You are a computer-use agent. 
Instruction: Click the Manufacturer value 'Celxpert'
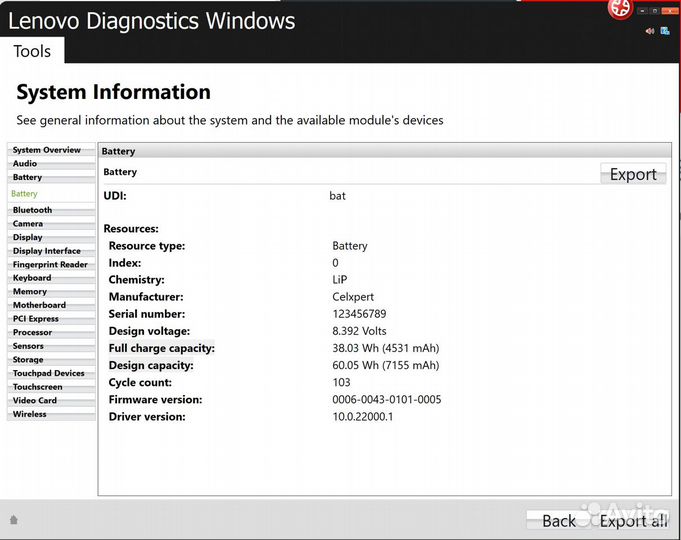click(x=353, y=297)
